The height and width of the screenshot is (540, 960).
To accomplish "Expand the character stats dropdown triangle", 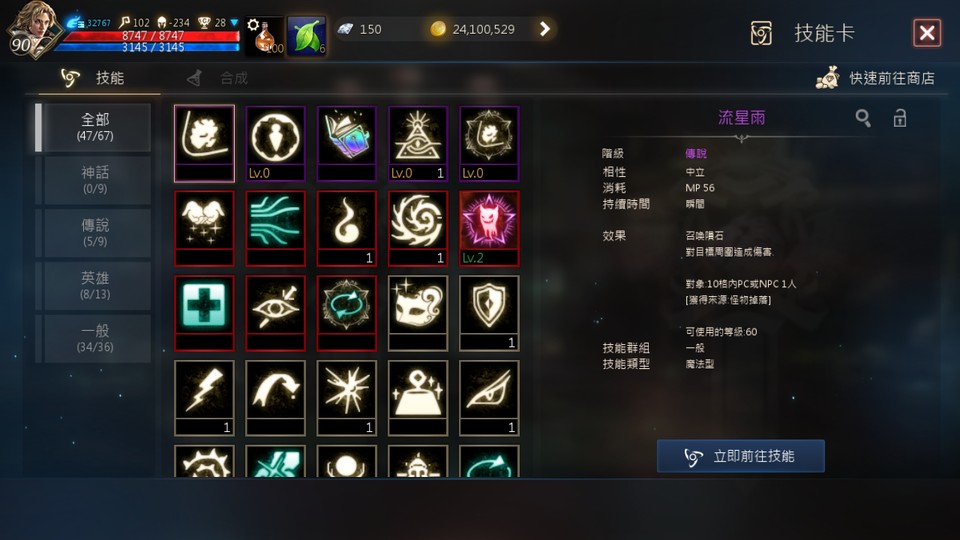I will click(234, 23).
